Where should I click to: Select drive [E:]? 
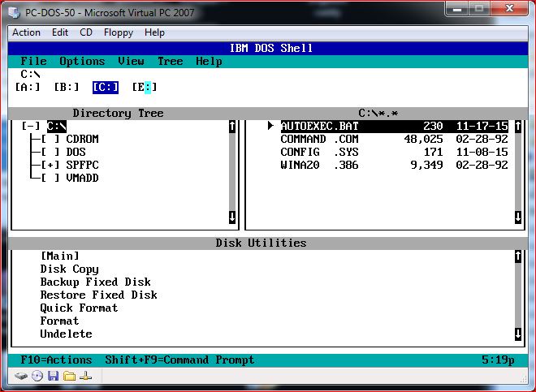(145, 87)
